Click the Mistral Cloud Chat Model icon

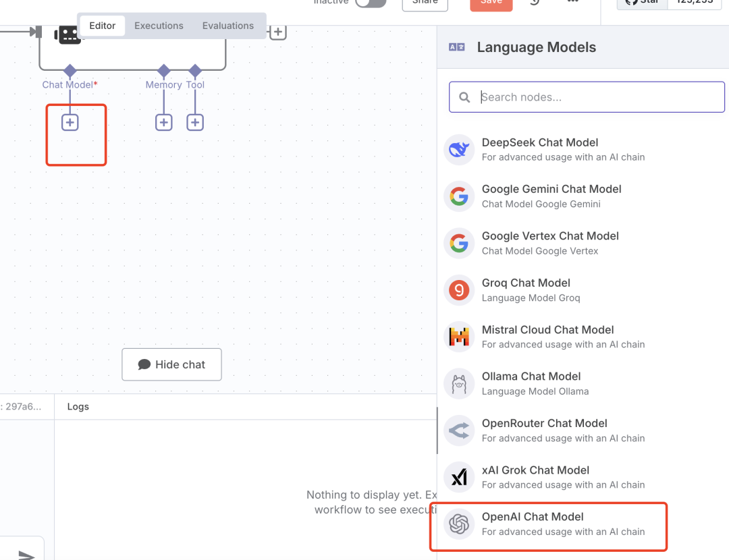(x=459, y=337)
